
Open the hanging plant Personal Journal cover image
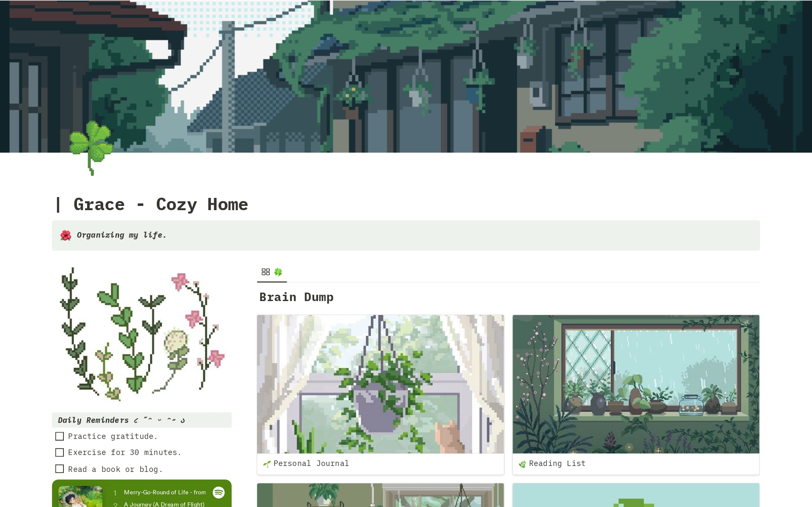click(381, 384)
